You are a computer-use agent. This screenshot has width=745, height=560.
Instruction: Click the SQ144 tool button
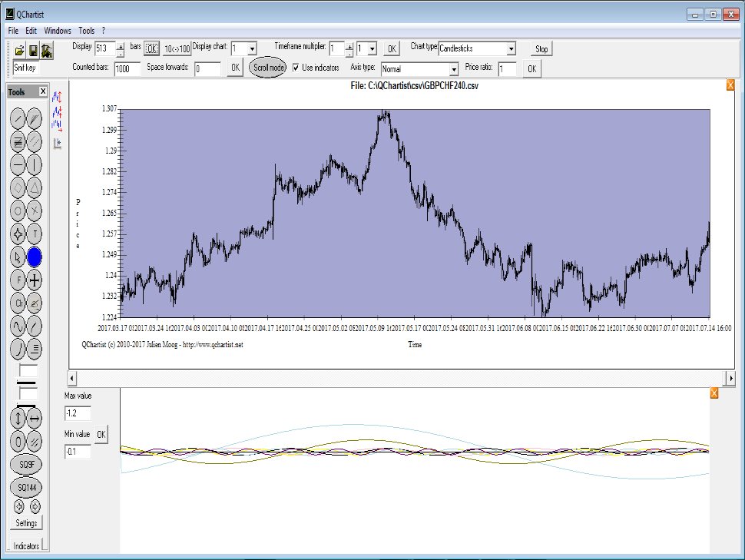(x=26, y=487)
